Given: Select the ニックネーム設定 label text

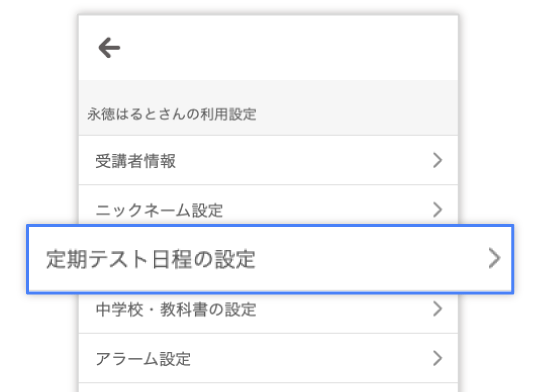Looking at the screenshot, I should tap(159, 210).
